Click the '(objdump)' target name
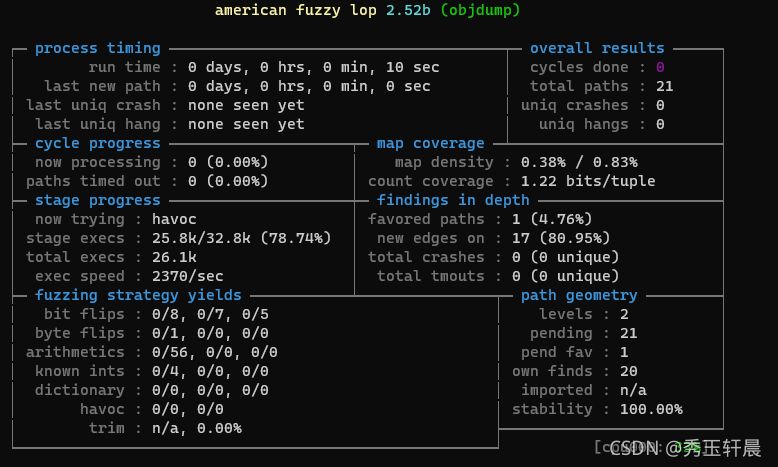This screenshot has width=778, height=467. tap(480, 10)
